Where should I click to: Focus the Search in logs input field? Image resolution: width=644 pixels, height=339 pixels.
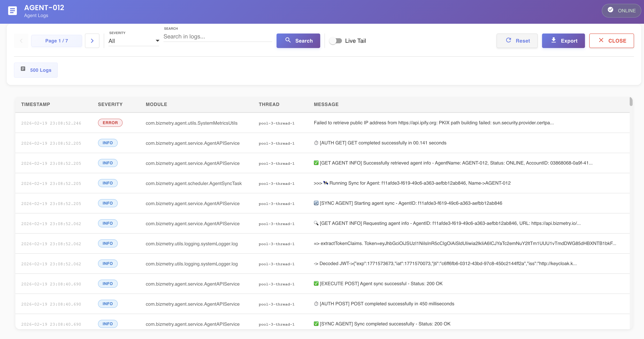pyautogui.click(x=218, y=37)
